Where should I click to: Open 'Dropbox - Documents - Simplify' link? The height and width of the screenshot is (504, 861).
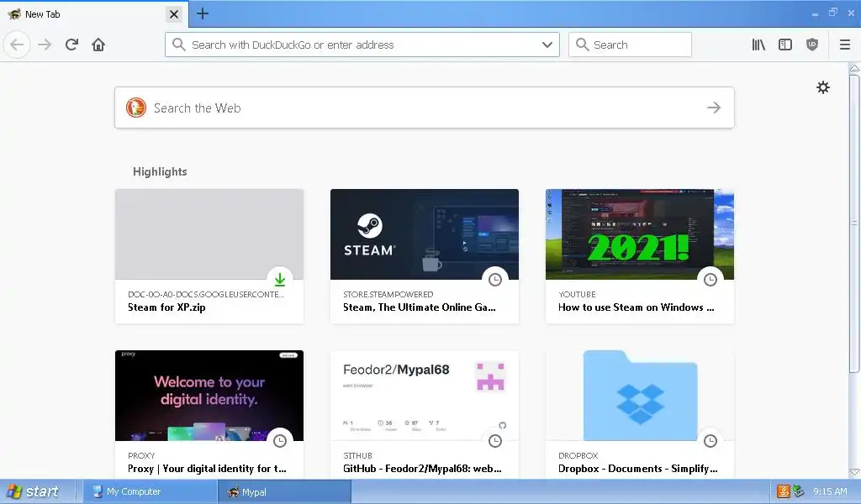point(638,469)
